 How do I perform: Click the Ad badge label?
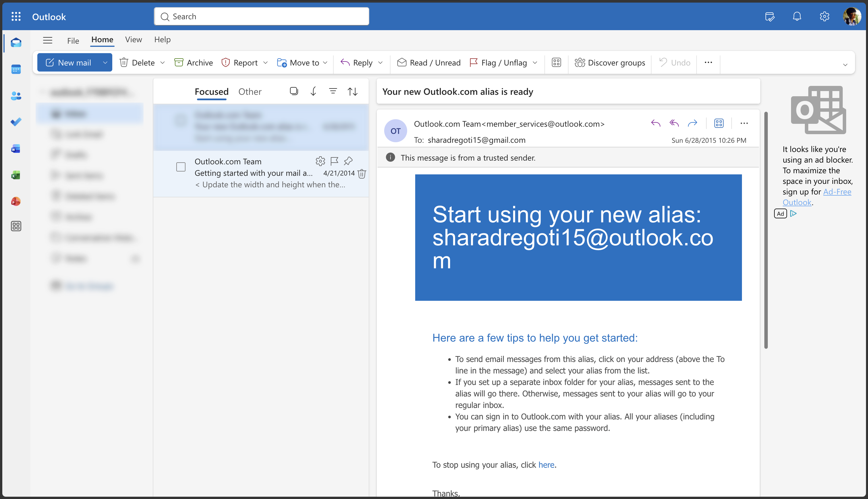coord(780,213)
